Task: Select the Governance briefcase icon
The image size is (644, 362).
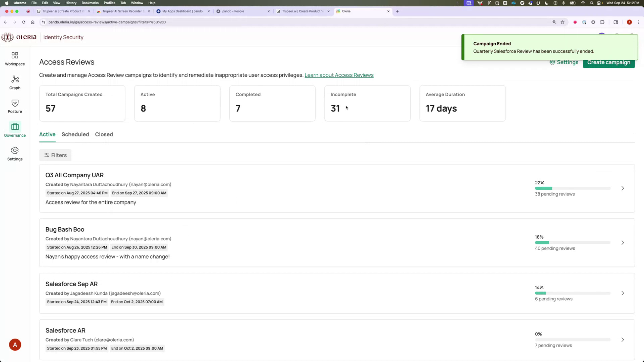Action: [14, 127]
